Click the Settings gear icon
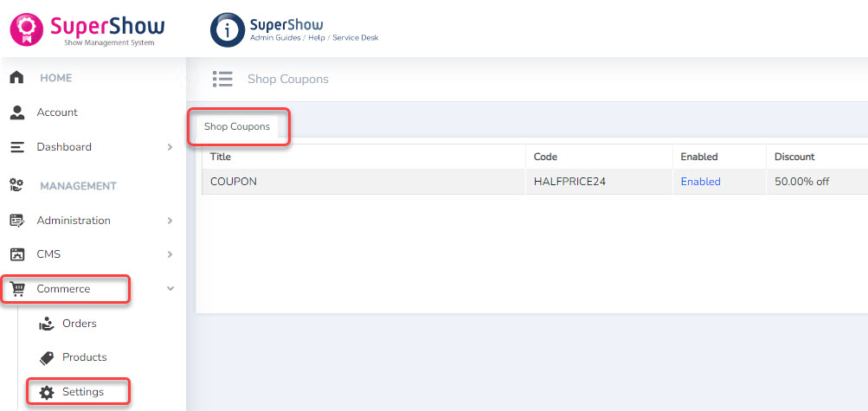868x411 pixels. coord(47,392)
